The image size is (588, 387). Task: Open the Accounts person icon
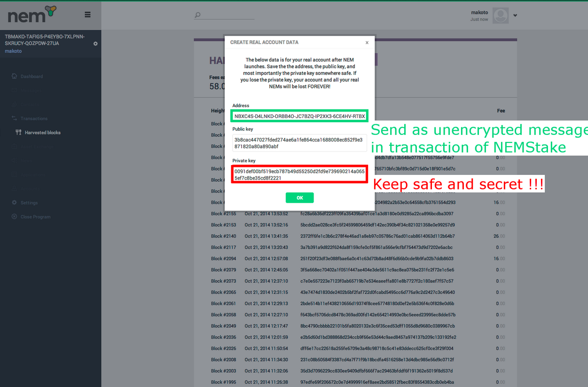(14, 189)
